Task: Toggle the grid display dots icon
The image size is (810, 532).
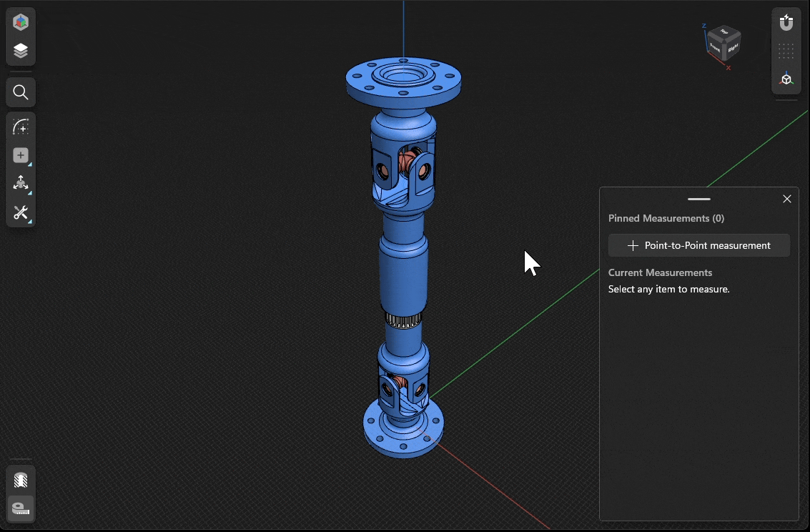Action: (786, 51)
